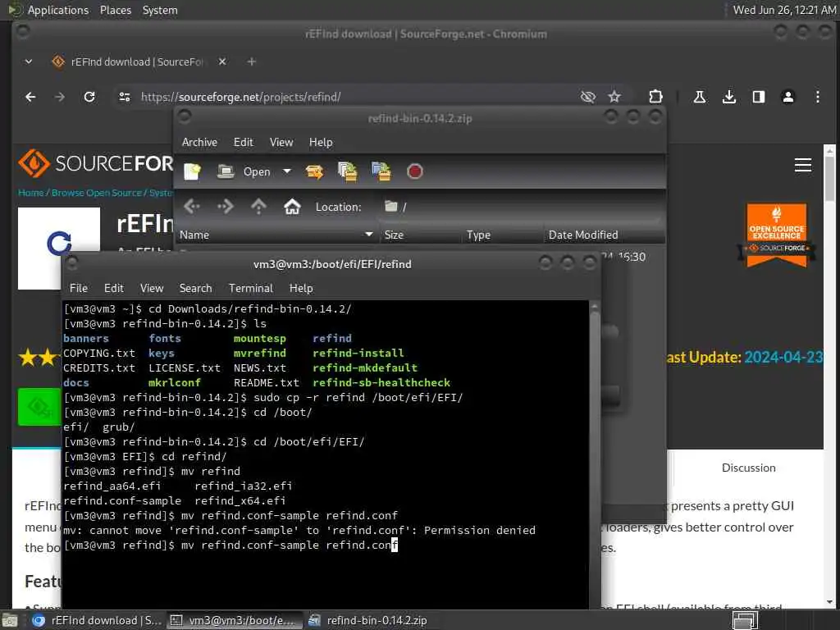
Task: Open Edit menu in archive manager
Action: coord(243,142)
